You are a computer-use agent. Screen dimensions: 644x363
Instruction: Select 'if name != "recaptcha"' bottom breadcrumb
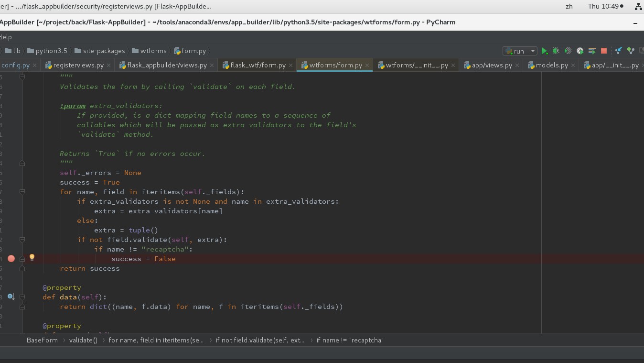pyautogui.click(x=350, y=340)
